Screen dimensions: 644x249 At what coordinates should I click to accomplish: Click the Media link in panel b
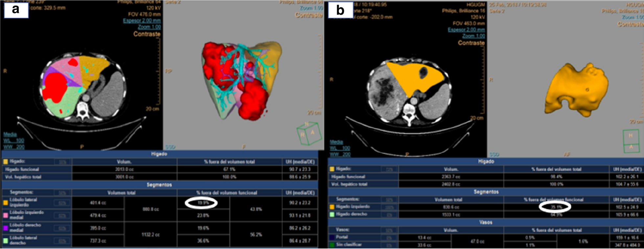click(336, 142)
